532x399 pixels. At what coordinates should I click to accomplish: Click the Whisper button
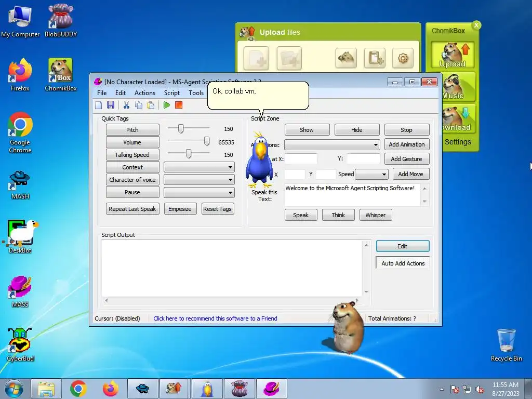coord(376,215)
